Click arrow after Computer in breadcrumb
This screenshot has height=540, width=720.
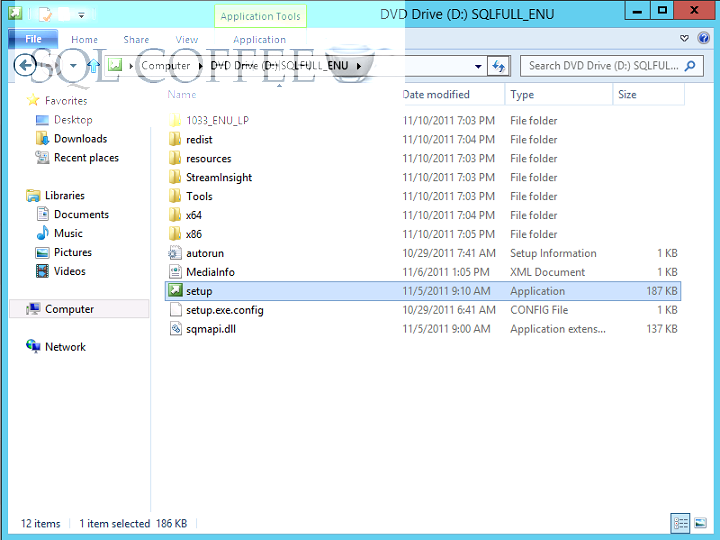point(201,66)
